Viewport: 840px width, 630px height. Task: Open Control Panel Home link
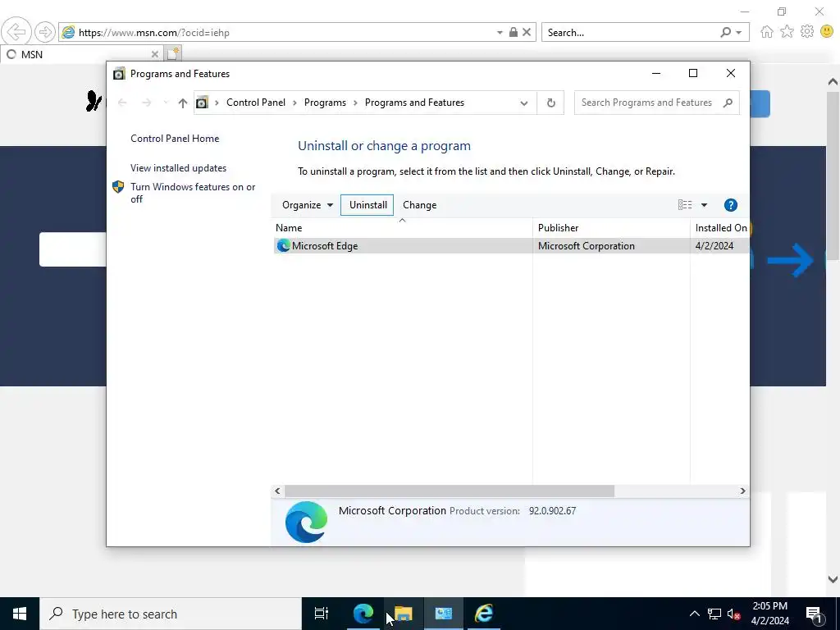click(x=175, y=139)
